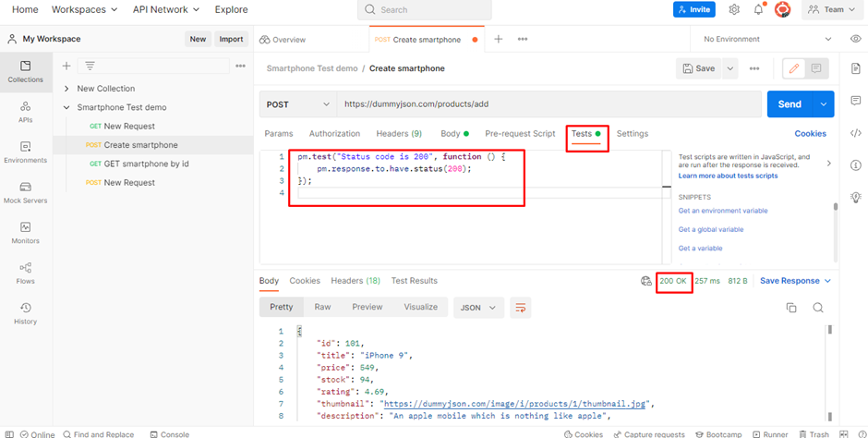The width and height of the screenshot is (868, 438).
Task: Collapse the Smartphone Test demo collection
Action: [66, 107]
